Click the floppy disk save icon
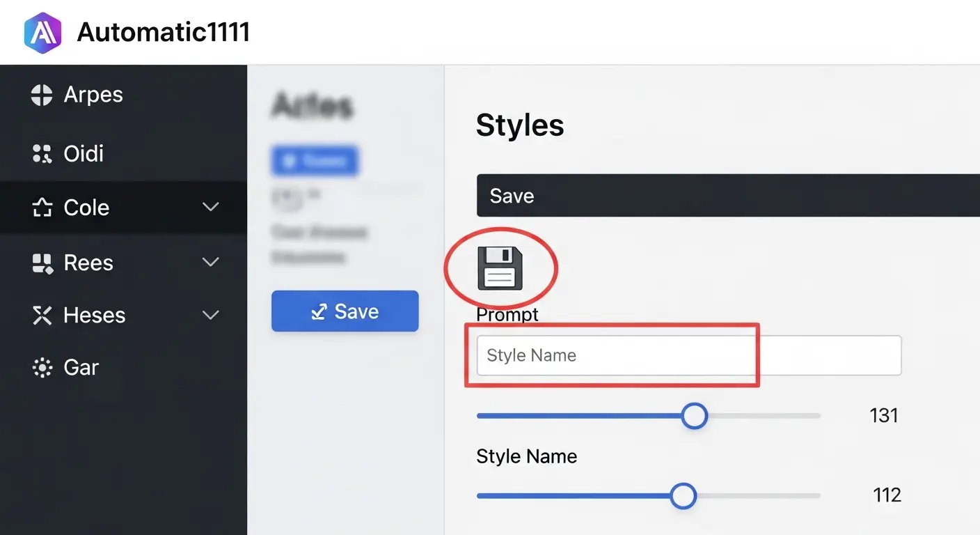The image size is (980, 535). click(x=499, y=267)
